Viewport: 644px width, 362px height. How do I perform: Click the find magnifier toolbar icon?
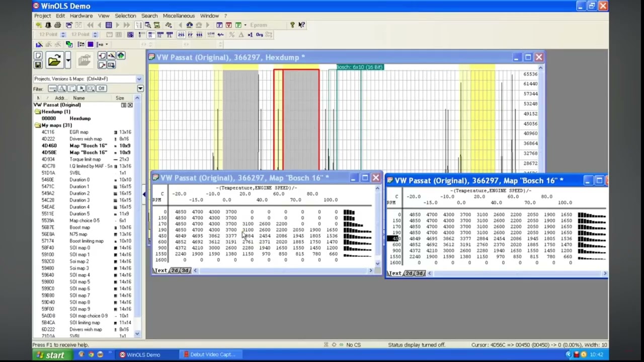pyautogui.click(x=147, y=25)
